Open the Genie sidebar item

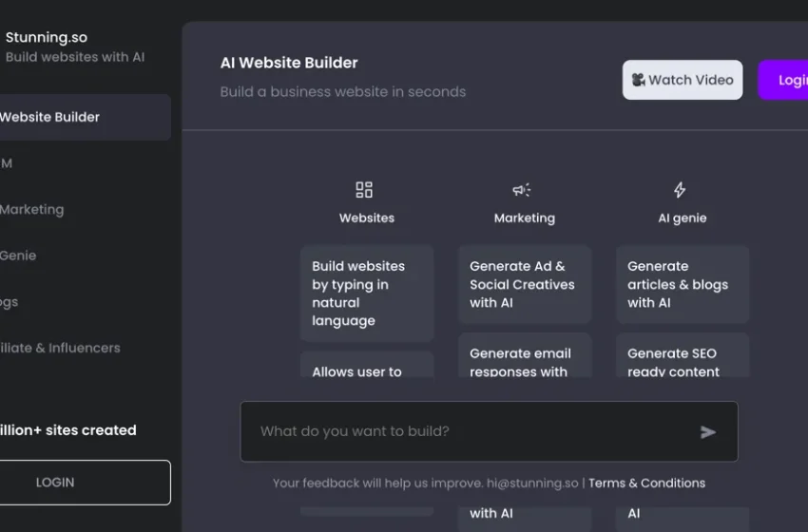(18, 256)
